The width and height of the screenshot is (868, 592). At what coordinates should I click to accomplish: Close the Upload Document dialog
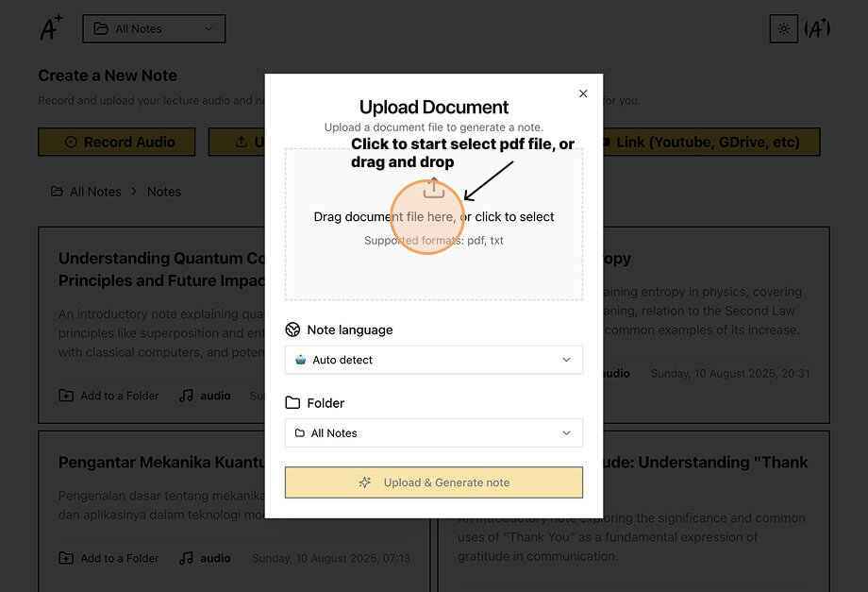[583, 93]
